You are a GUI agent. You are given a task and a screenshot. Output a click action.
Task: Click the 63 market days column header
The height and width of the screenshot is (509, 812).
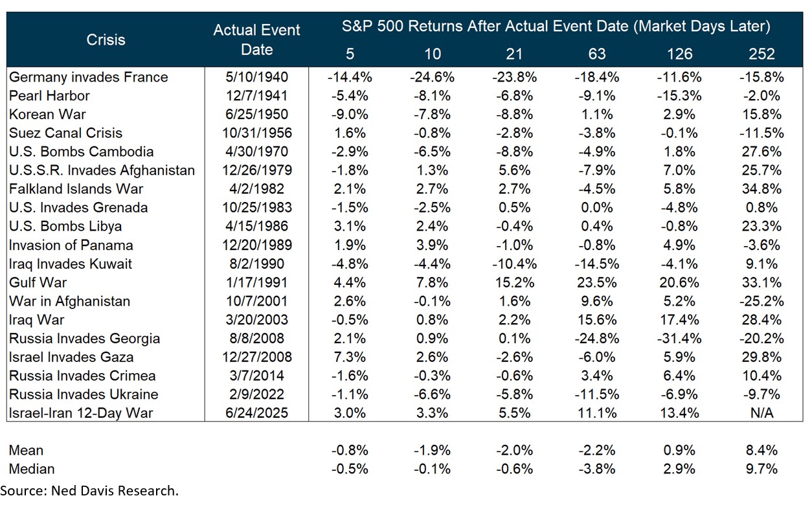point(596,54)
